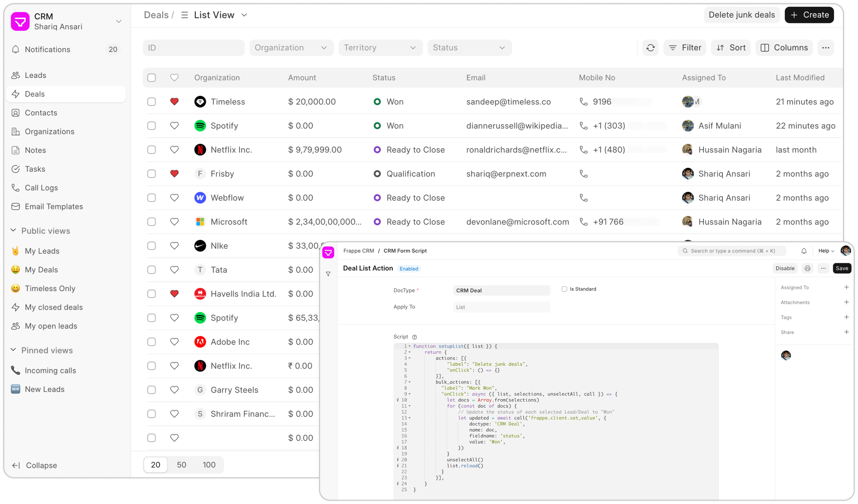Select Contacts in the sidebar
Viewport: 858px width, 504px height.
pyautogui.click(x=41, y=112)
